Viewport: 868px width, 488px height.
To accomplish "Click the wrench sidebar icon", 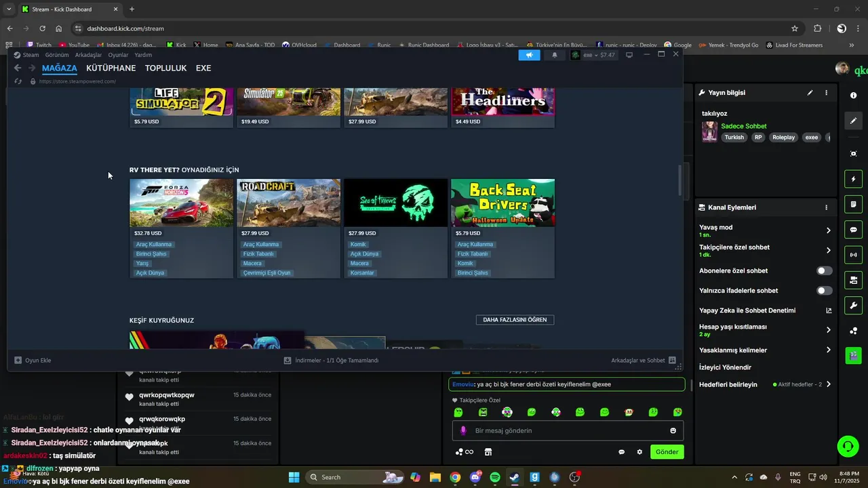I will tap(853, 305).
